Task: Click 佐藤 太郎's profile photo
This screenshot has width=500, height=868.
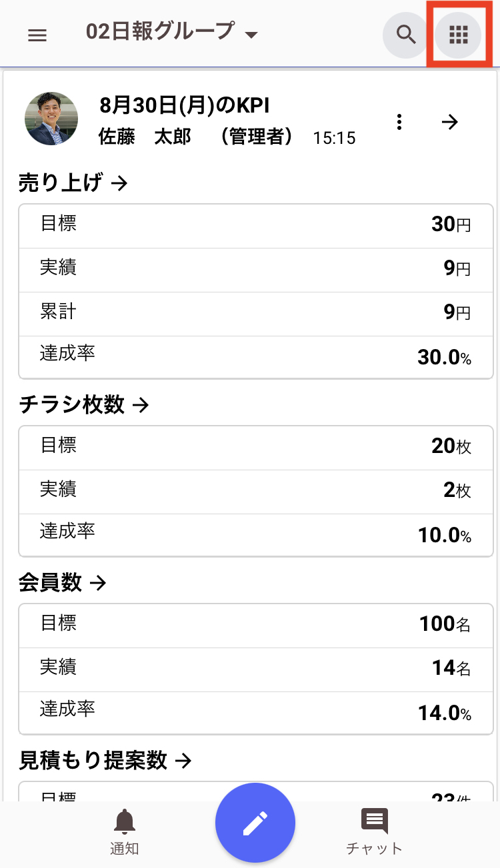Action: coord(51,119)
